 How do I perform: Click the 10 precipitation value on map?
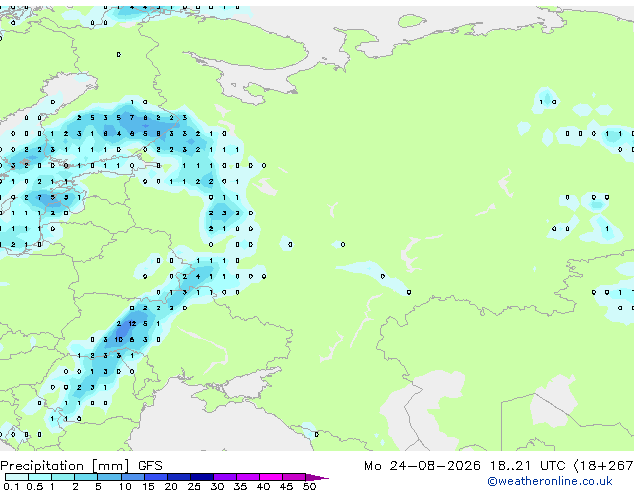click(118, 340)
